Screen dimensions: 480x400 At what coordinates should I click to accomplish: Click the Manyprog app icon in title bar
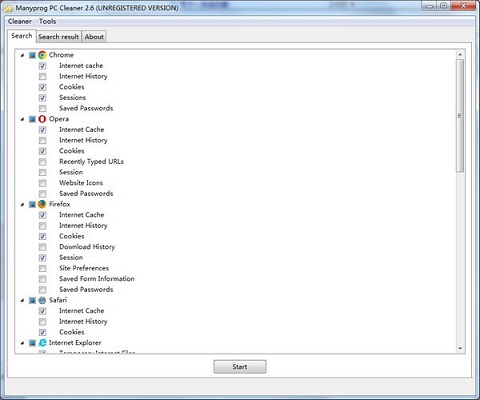[8, 8]
